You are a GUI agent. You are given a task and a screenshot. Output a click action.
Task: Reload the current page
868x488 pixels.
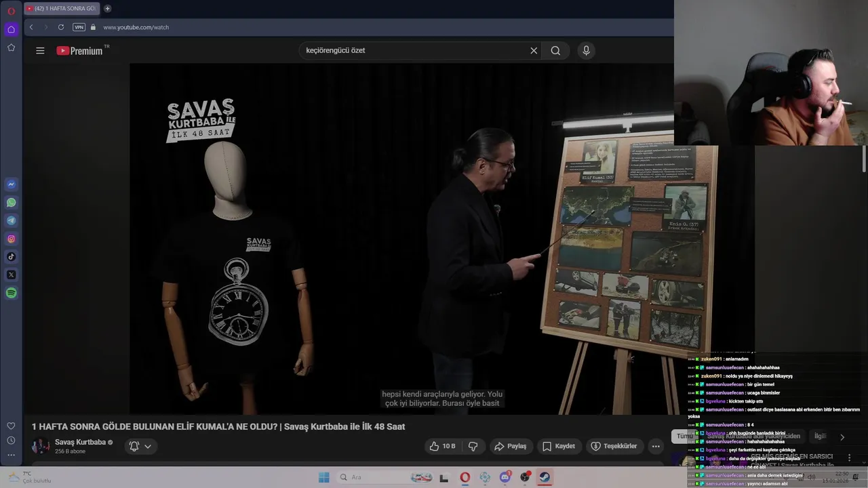(x=61, y=27)
